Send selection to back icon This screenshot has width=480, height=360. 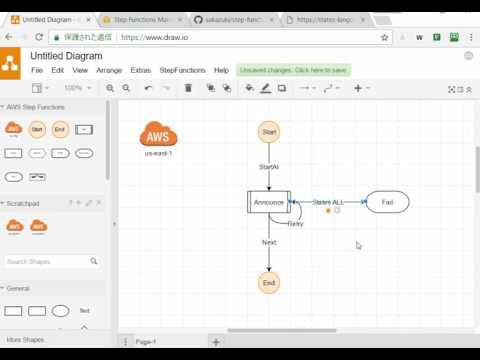click(227, 88)
